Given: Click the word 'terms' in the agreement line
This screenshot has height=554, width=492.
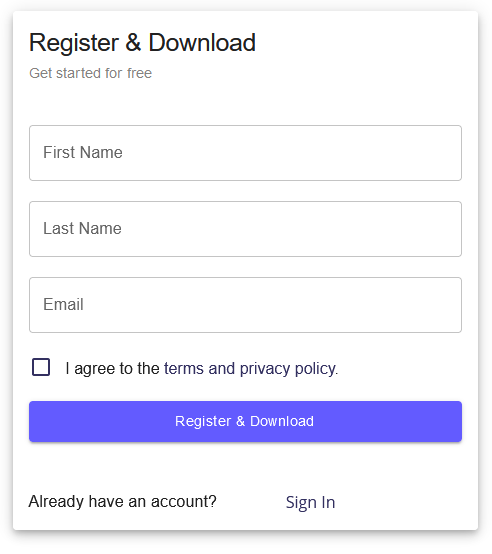Looking at the screenshot, I should (x=184, y=369).
